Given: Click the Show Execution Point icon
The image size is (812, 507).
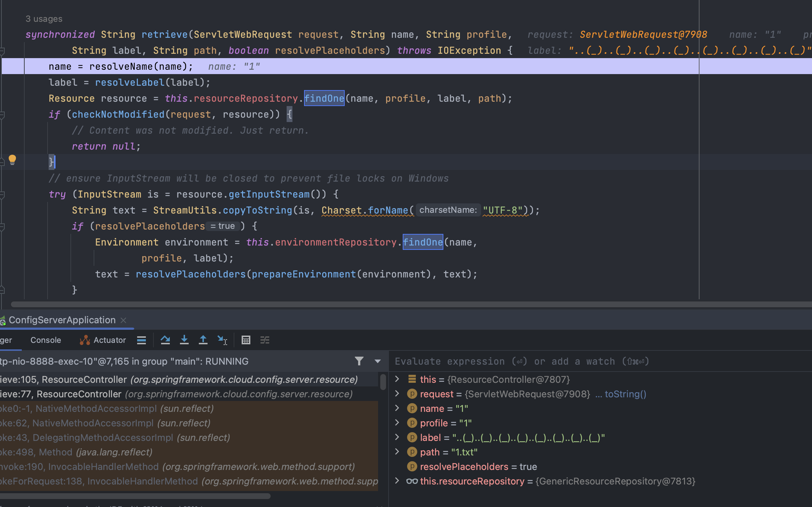Looking at the screenshot, I should point(142,340).
